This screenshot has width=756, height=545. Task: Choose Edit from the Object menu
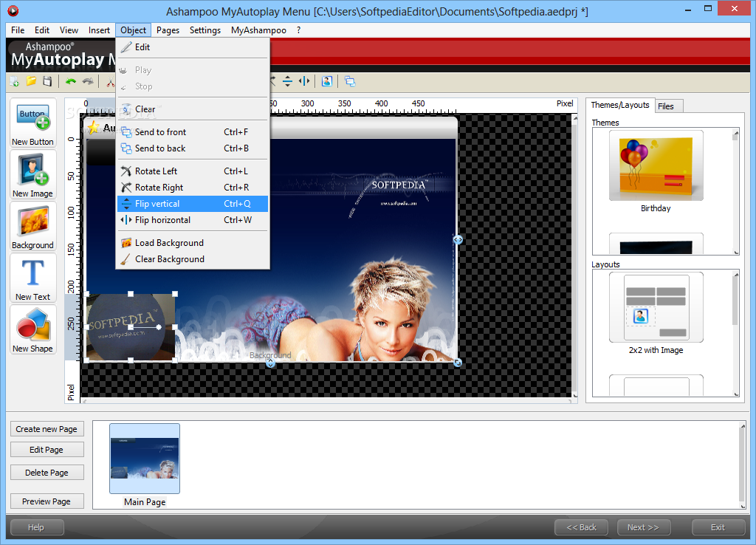193,47
